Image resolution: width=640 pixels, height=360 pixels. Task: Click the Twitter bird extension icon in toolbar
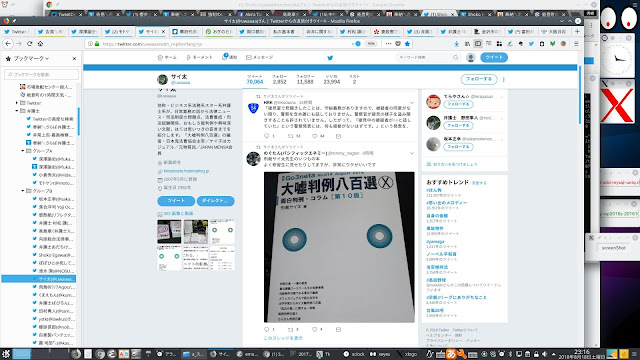531,44
